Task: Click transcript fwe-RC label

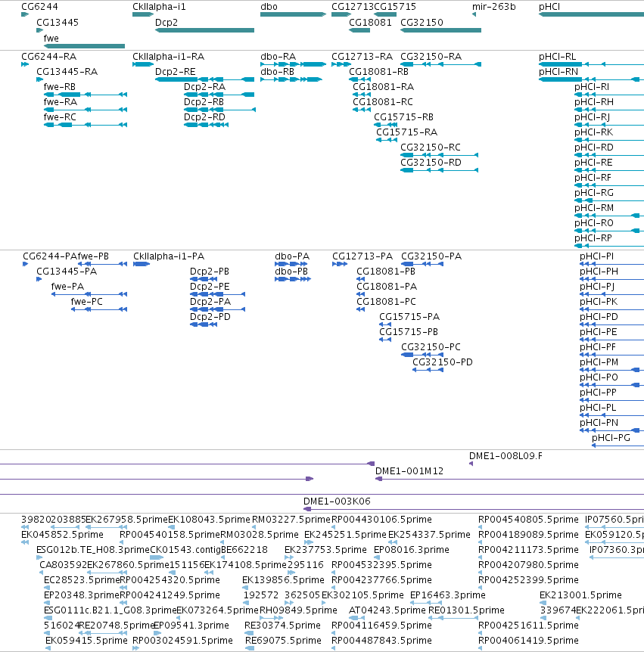Action: [x=60, y=117]
